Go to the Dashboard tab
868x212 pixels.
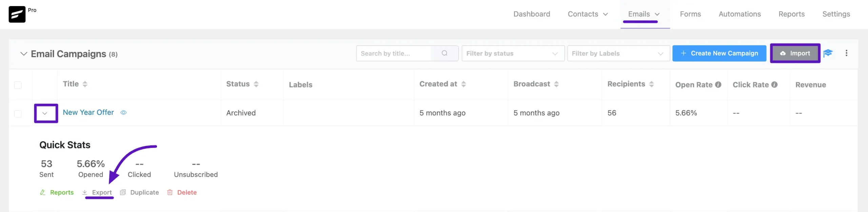click(x=532, y=14)
